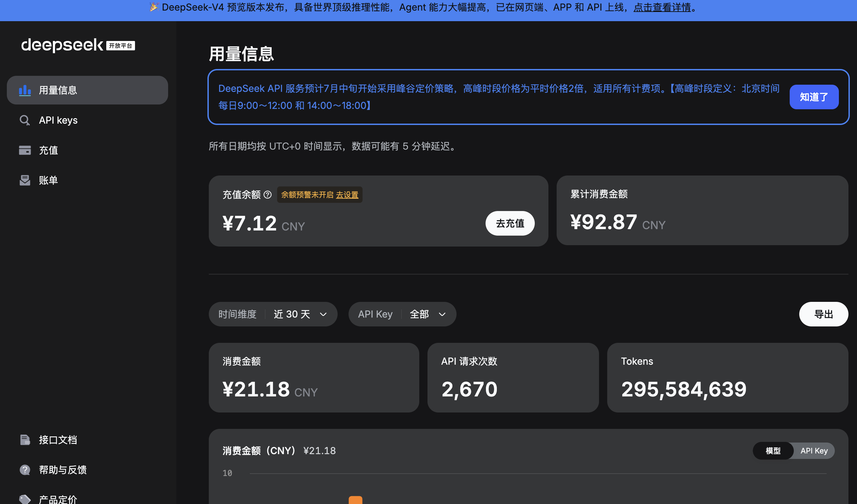Click the 去设置 balance alert link
Image resolution: width=857 pixels, height=504 pixels.
click(347, 195)
